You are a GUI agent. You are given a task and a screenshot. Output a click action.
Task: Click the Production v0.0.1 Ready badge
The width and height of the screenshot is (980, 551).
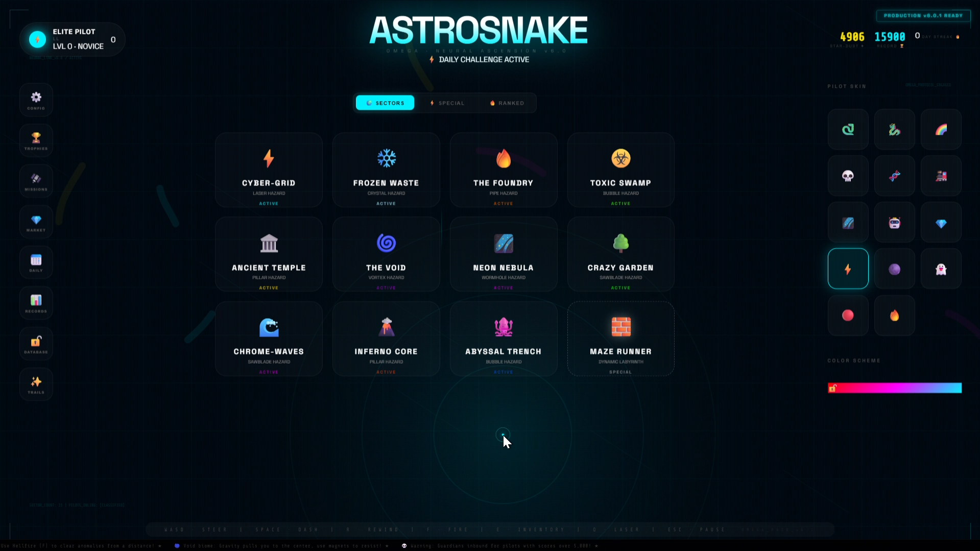(x=923, y=16)
